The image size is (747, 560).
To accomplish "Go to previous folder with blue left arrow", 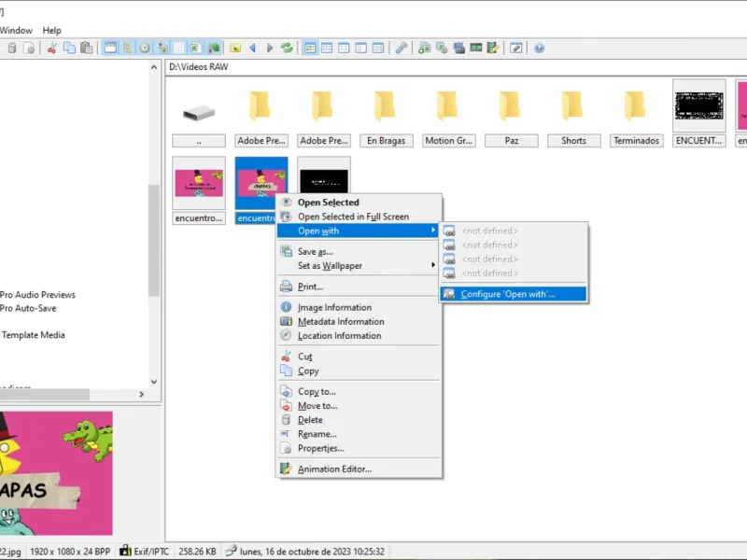I will (252, 49).
